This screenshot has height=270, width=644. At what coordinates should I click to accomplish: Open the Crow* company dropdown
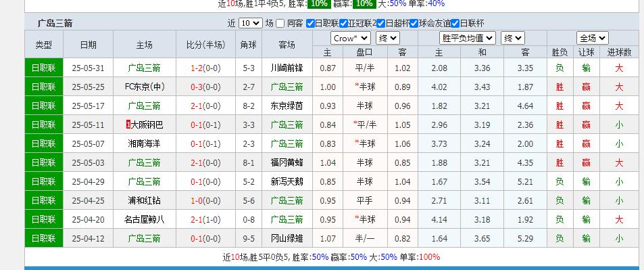point(350,39)
